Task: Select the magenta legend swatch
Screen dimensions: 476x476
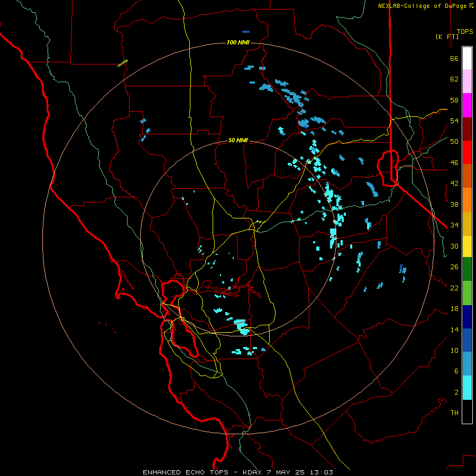Action: (x=467, y=105)
